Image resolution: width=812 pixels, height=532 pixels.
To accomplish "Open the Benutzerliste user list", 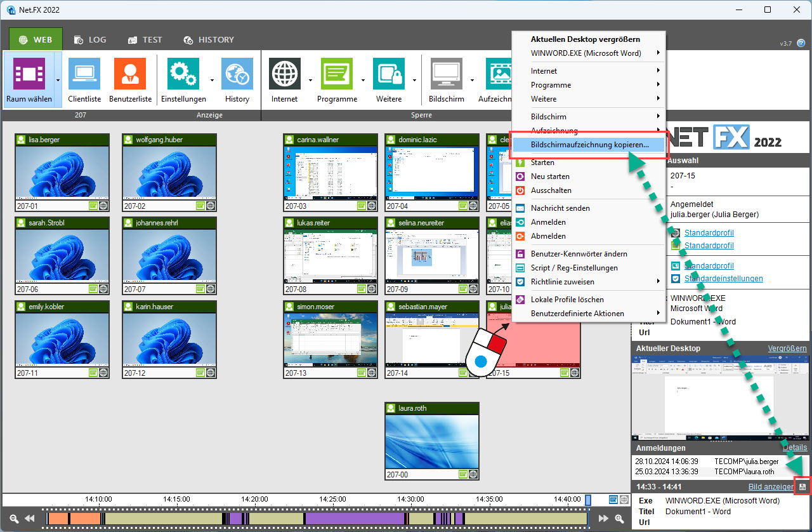I will click(x=130, y=80).
